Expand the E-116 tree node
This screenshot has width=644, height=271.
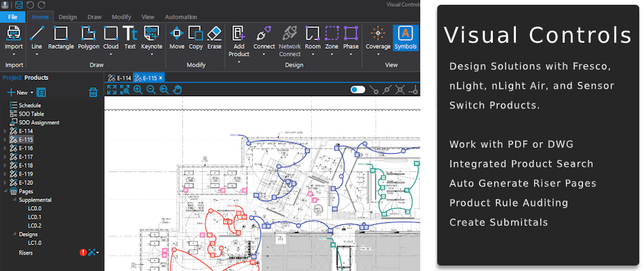[5, 148]
